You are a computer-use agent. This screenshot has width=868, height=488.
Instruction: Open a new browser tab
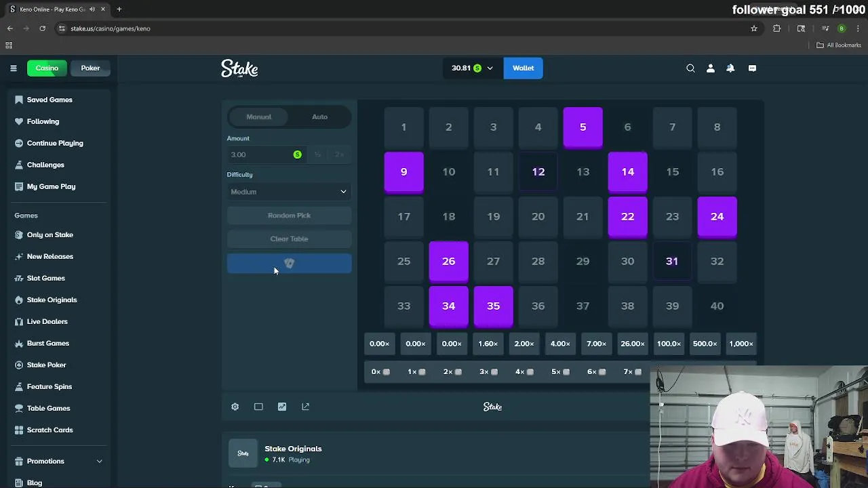point(119,9)
